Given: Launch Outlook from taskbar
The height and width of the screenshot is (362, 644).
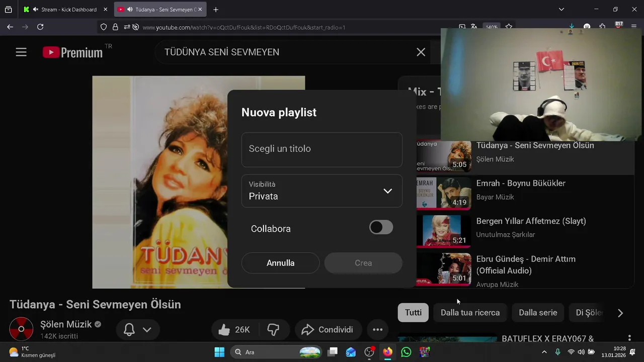Looking at the screenshot, I should pyautogui.click(x=351, y=352).
